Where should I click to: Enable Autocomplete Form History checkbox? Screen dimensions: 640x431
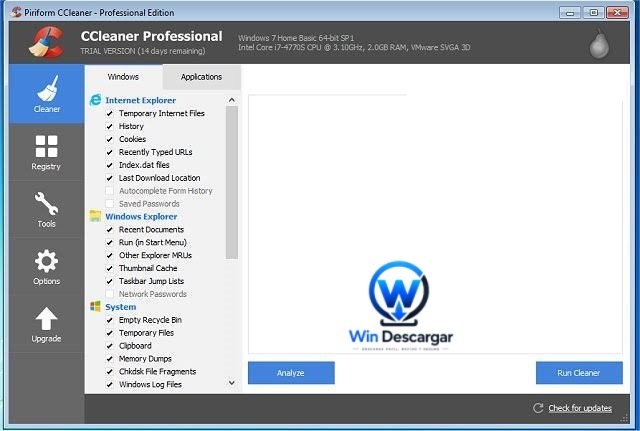(109, 191)
